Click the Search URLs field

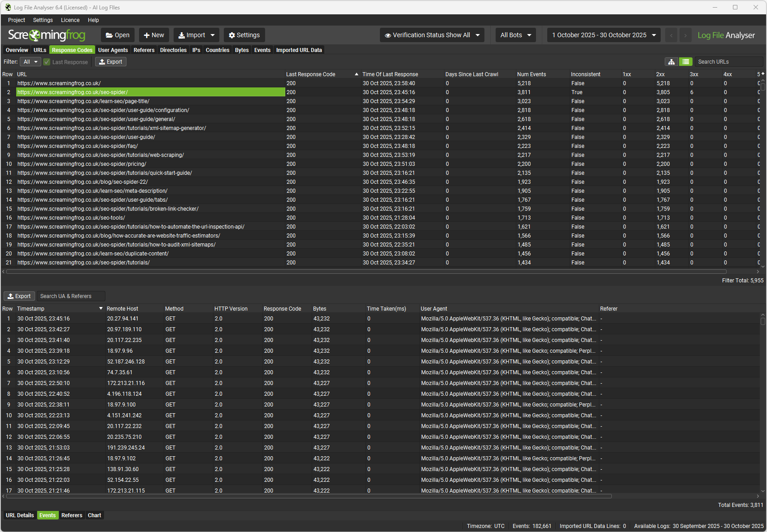728,62
